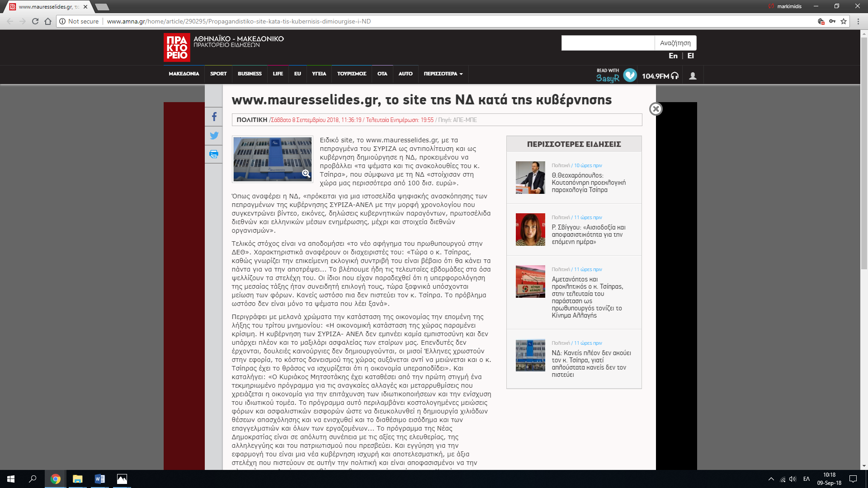868x488 pixels.
Task: Bookmark page with star icon
Action: 844,21
